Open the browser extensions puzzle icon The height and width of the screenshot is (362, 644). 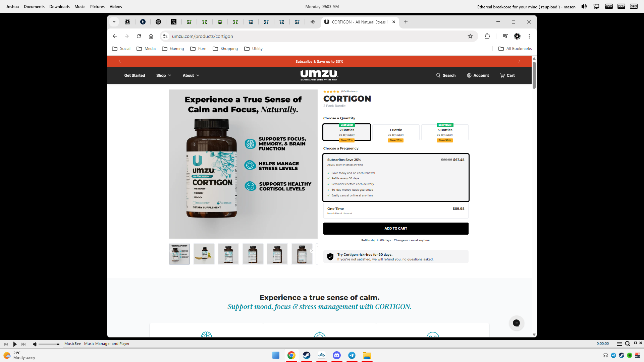(487, 36)
